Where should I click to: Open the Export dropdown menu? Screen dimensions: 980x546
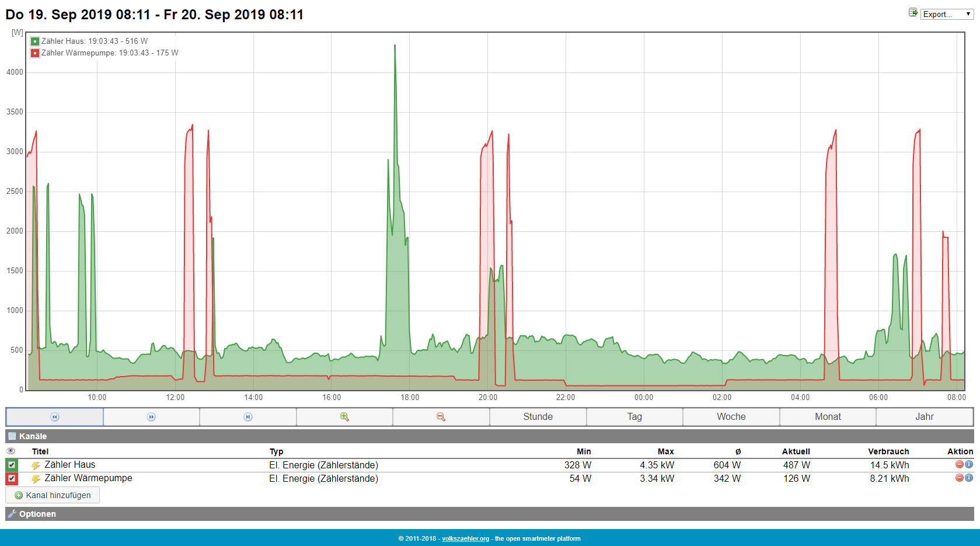pos(946,14)
